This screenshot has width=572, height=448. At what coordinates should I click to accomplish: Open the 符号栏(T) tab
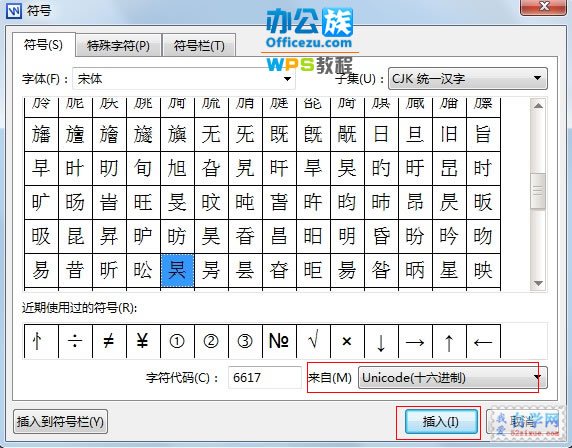pyautogui.click(x=199, y=46)
